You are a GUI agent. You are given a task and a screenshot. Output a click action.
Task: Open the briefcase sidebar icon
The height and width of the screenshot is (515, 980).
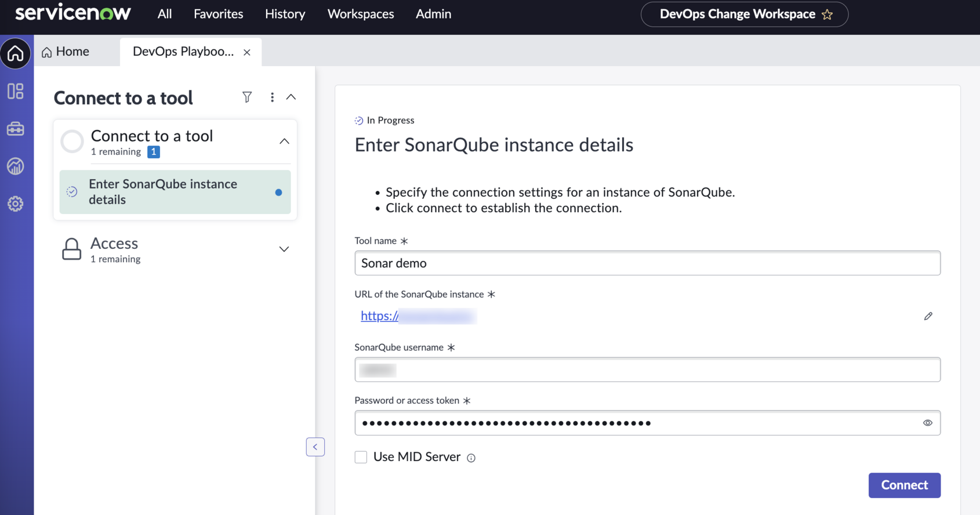(x=16, y=129)
